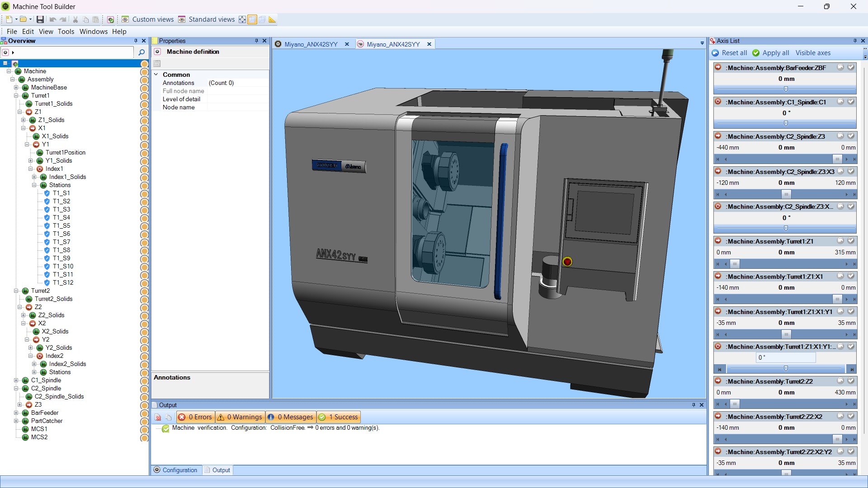Click the Open folder toolbar icon
The image size is (868, 488).
click(x=23, y=19)
